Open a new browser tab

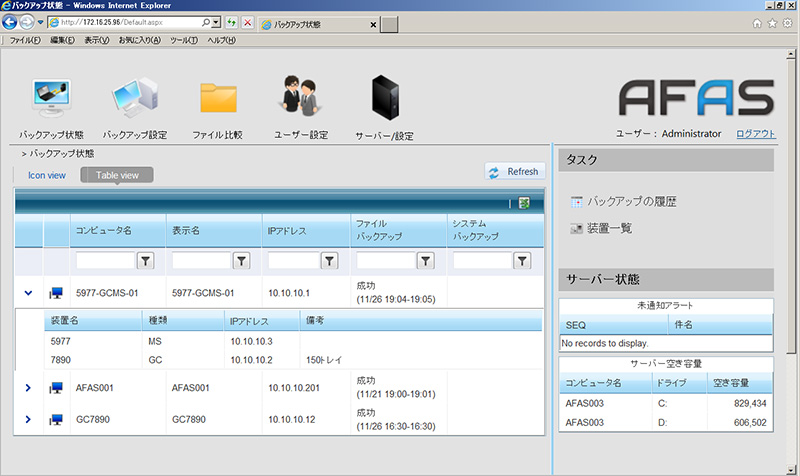389,24
